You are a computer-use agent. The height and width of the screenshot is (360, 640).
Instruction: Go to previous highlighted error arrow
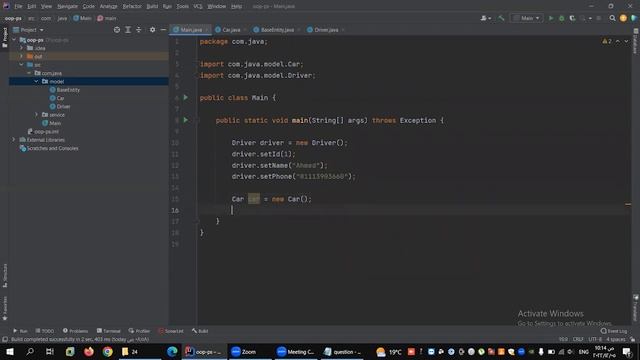coord(618,41)
